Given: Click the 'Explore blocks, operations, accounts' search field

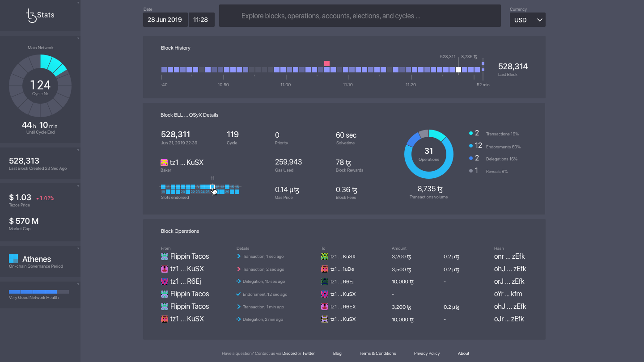Looking at the screenshot, I should [x=360, y=16].
